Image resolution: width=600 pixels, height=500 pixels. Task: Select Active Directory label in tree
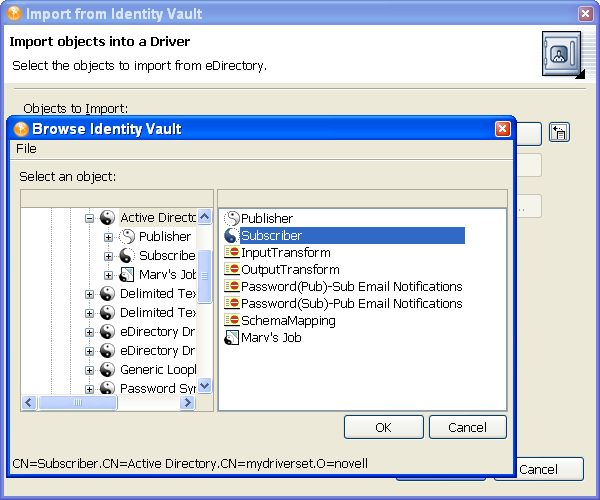point(158,218)
